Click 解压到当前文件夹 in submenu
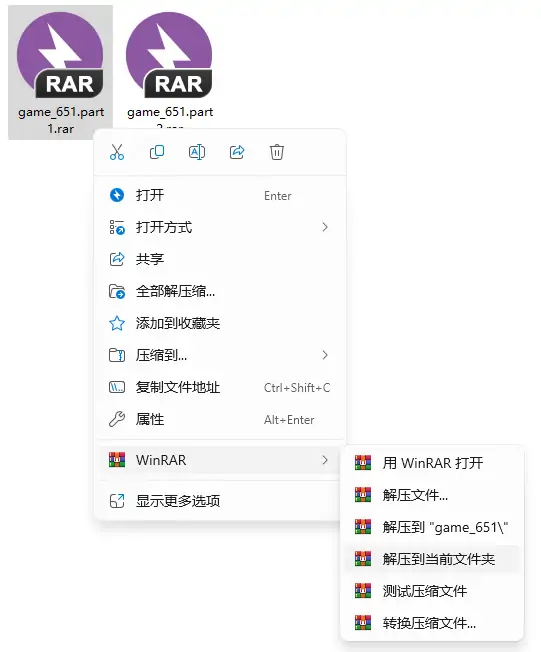This screenshot has height=652, width=541. coord(432,559)
